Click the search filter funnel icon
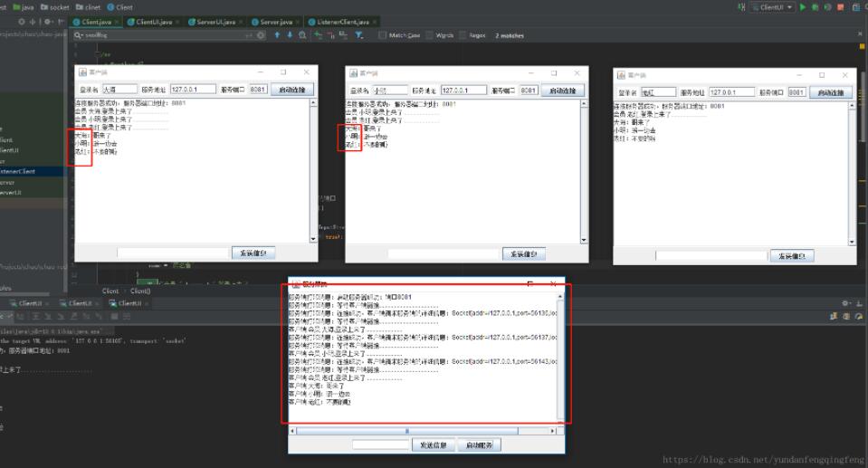Screen dimensions: 868x468 pyautogui.click(x=358, y=35)
